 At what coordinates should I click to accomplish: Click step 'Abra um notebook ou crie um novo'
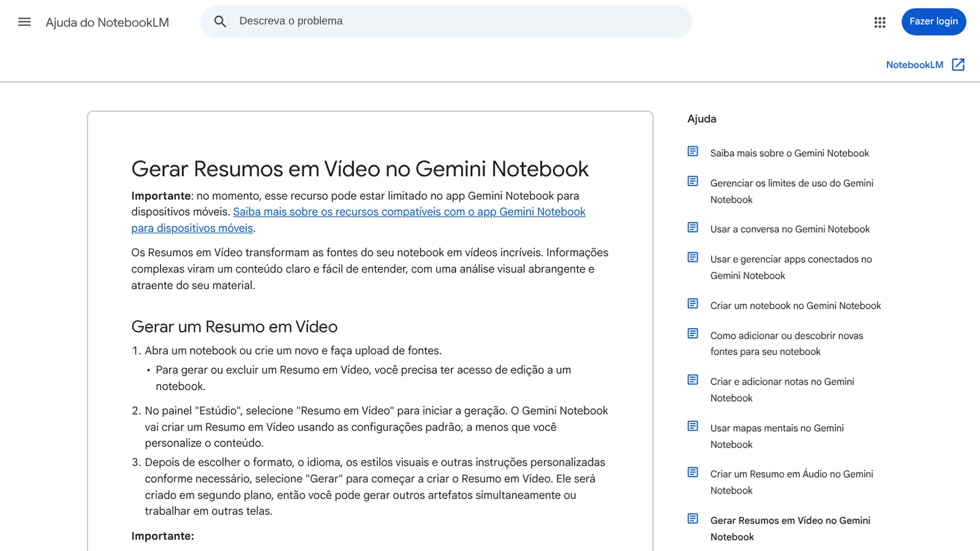tap(293, 351)
